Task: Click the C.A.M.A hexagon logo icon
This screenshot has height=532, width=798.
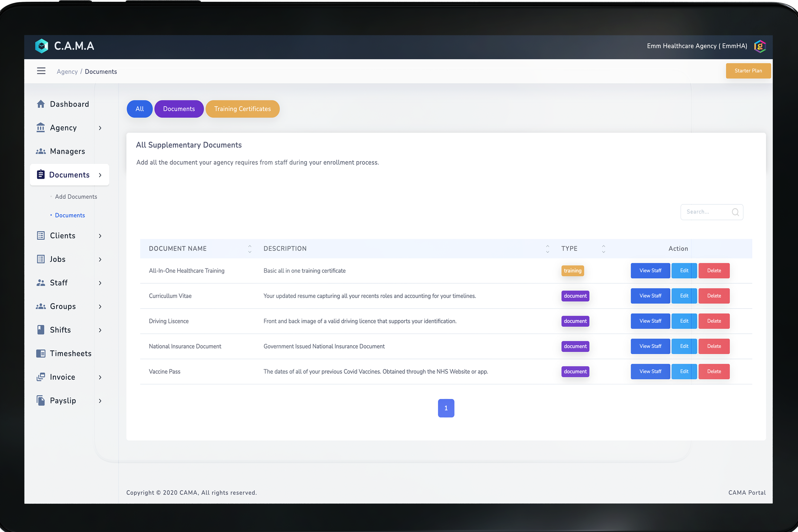Action: click(42, 46)
